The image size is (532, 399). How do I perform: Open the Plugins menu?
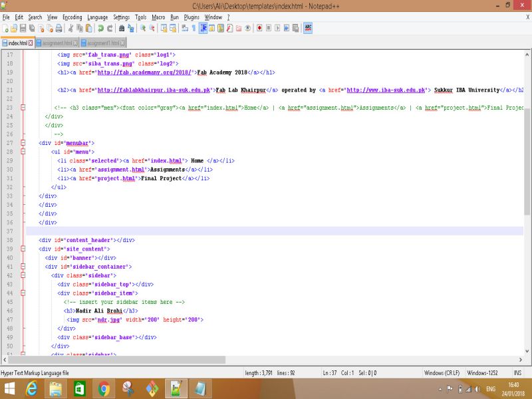[x=192, y=17]
